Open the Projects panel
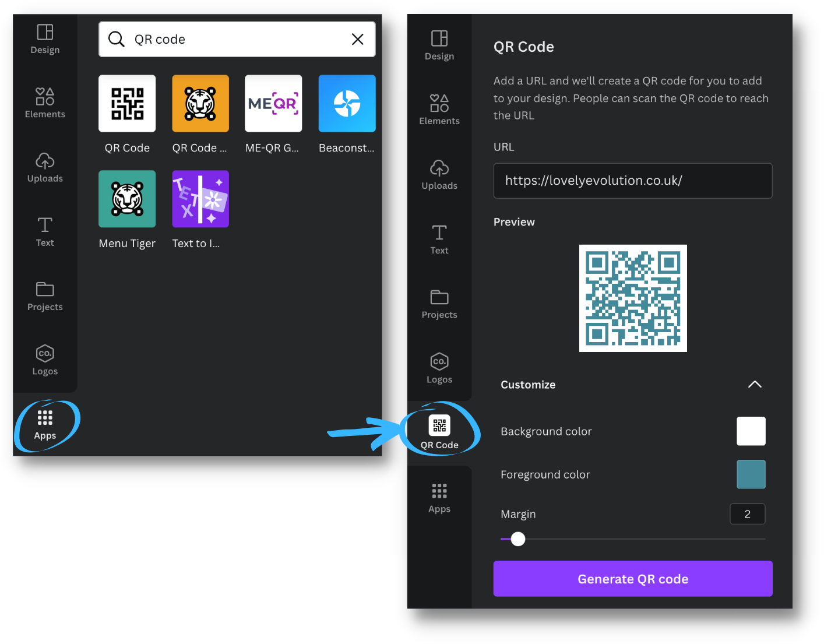The image size is (824, 644). pos(44,296)
